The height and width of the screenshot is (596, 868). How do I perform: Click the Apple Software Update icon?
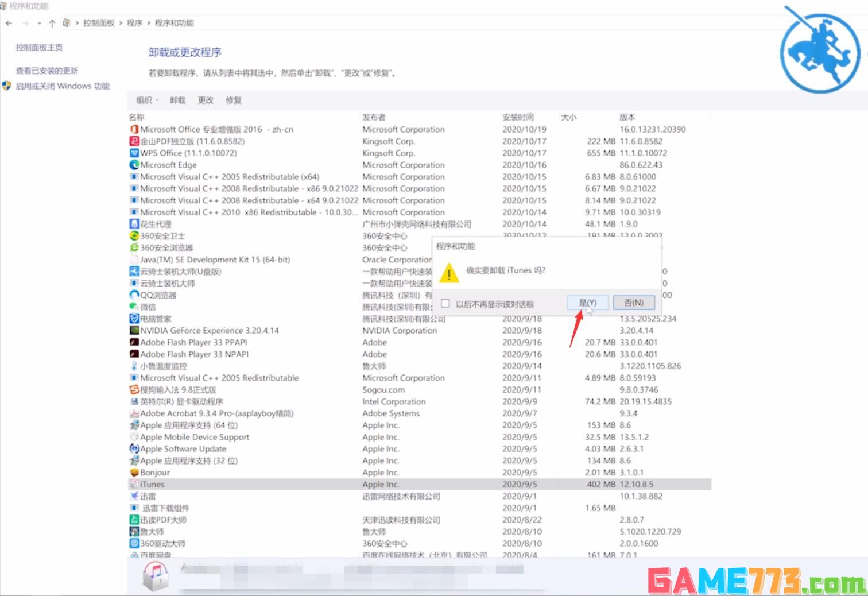click(134, 449)
